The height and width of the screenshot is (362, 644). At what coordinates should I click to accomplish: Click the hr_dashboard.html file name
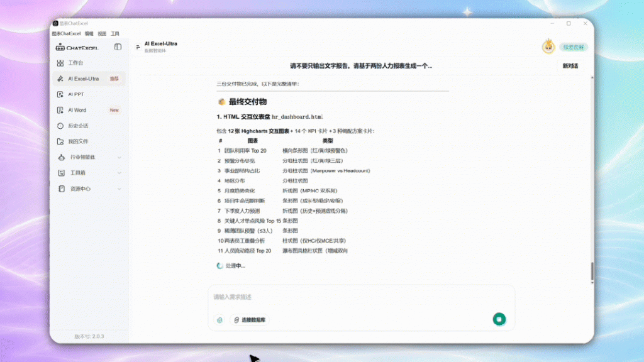pyautogui.click(x=297, y=117)
